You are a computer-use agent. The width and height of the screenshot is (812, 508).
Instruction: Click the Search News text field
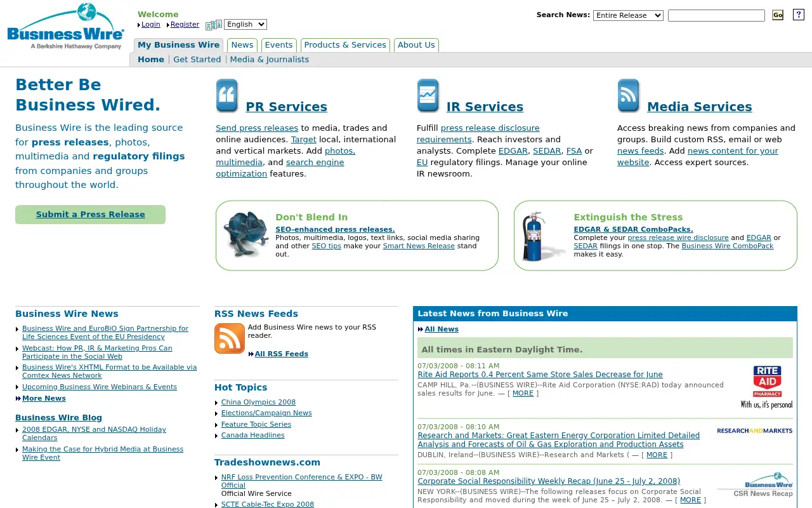pyautogui.click(x=716, y=15)
